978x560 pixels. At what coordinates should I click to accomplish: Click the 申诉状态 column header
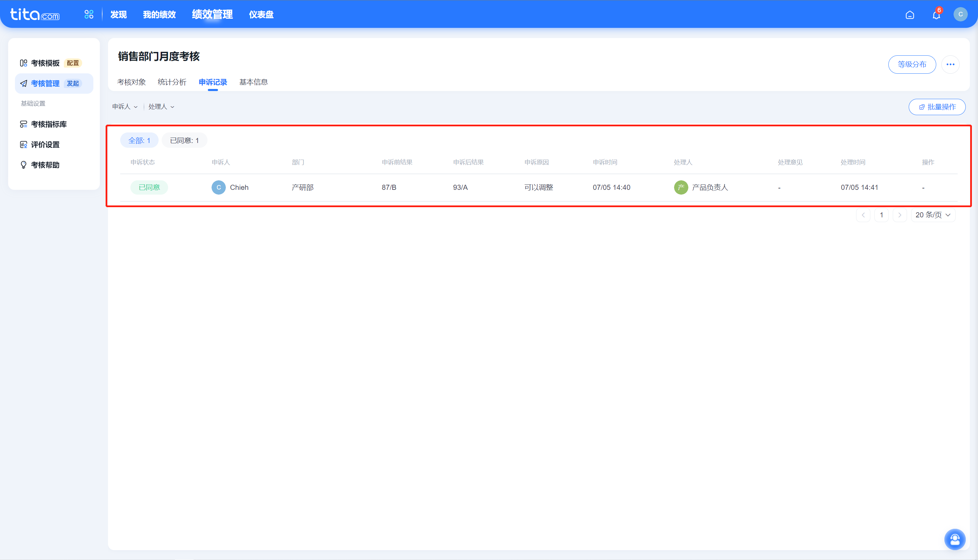[x=143, y=162]
